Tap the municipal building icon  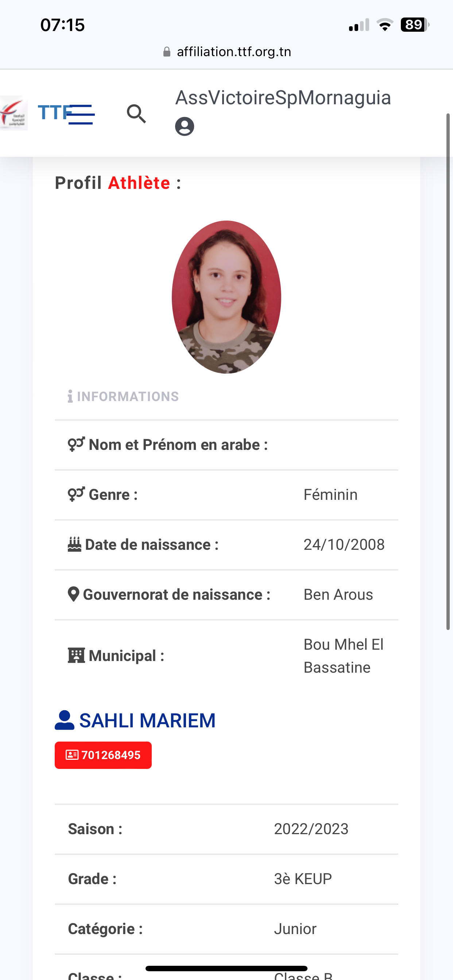pyautogui.click(x=76, y=656)
